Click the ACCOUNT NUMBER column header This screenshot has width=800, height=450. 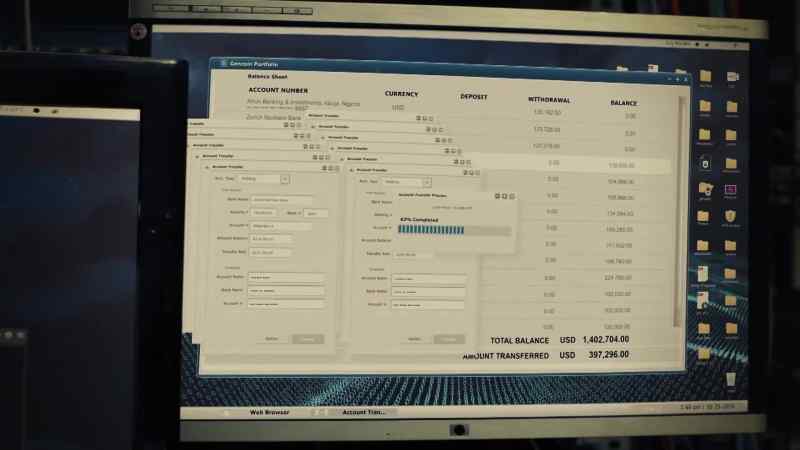coord(278,90)
